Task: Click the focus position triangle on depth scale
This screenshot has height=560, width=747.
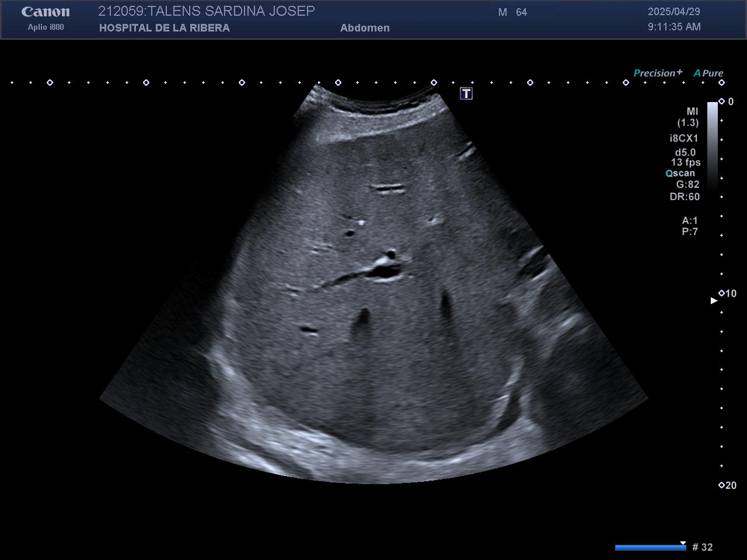Action: click(x=713, y=300)
